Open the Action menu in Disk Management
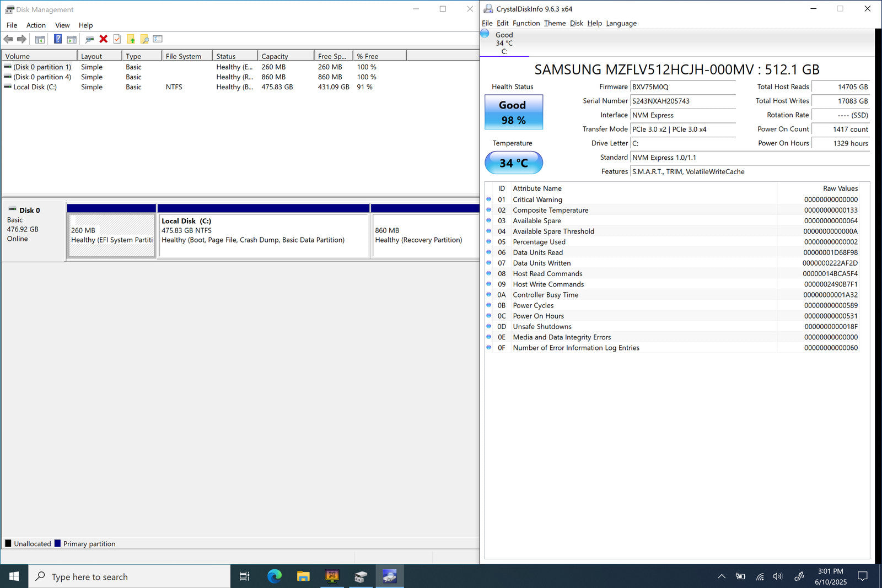This screenshot has height=588, width=882. [36, 25]
